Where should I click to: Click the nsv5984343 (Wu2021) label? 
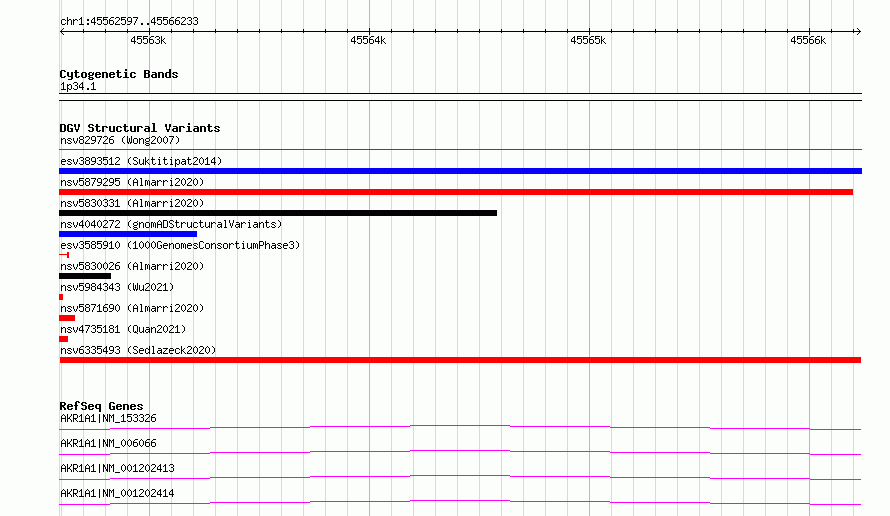[117, 287]
